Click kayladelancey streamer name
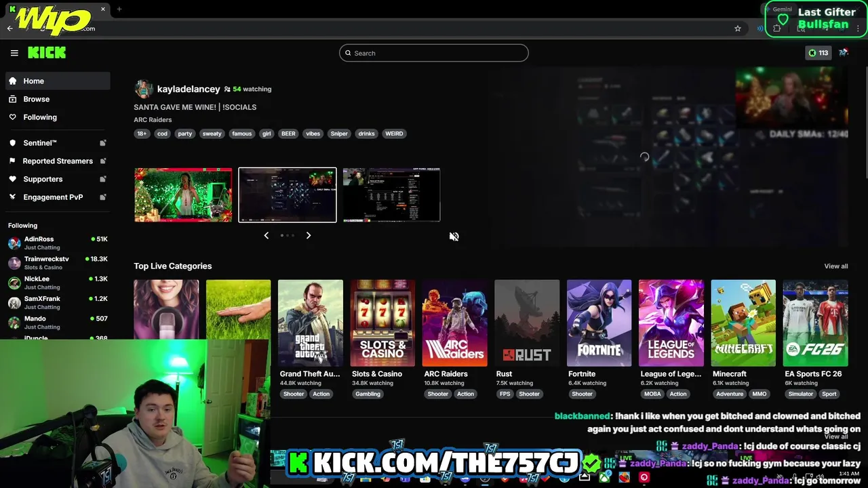 tap(189, 89)
